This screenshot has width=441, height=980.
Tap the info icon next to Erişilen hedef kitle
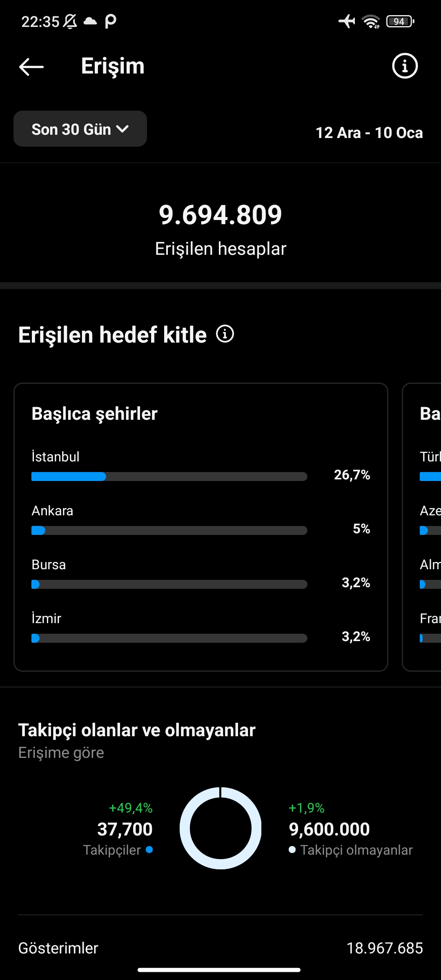click(225, 334)
